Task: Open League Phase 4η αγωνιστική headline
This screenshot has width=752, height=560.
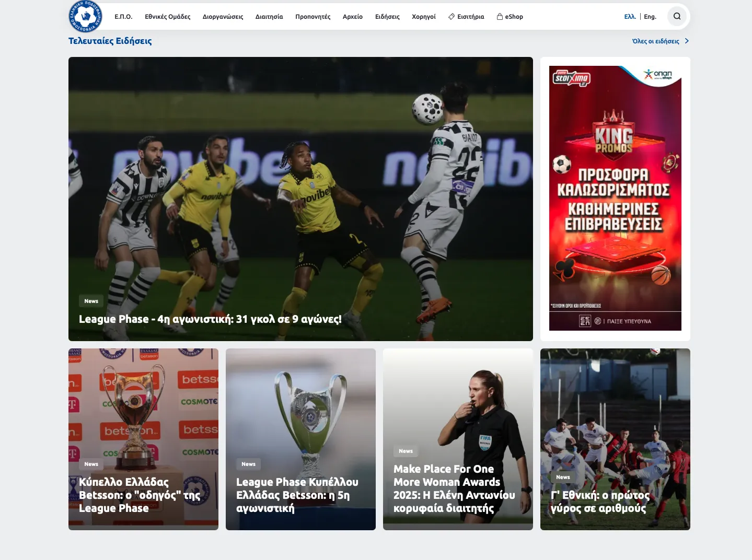Action: pos(210,319)
